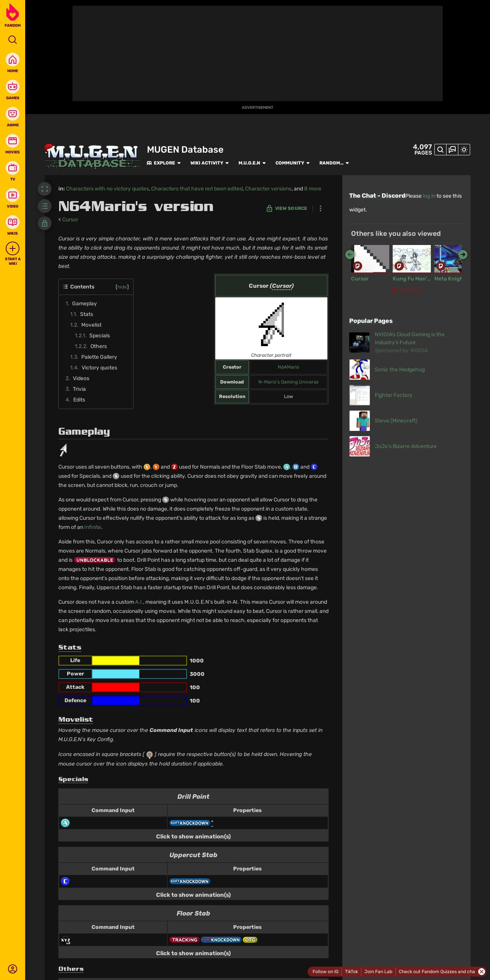Open Fighter Factory popular page
The image size is (490, 980).
click(393, 395)
